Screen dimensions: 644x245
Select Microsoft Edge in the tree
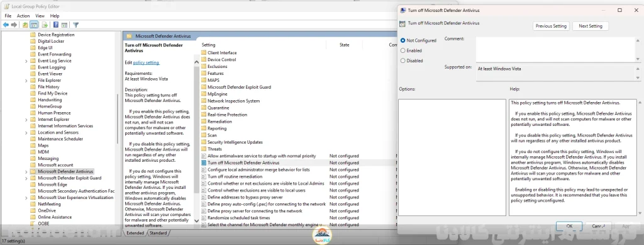click(52, 185)
